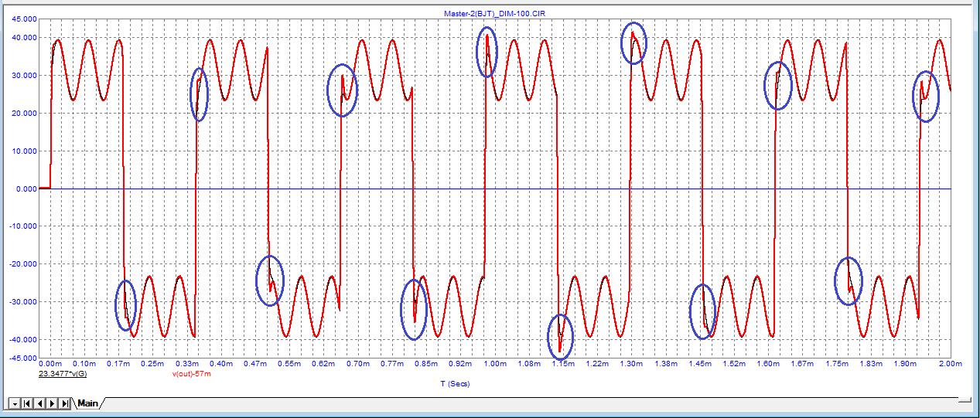Click the 0.000 Y-axis value
The image size is (980, 418).
click(x=26, y=189)
